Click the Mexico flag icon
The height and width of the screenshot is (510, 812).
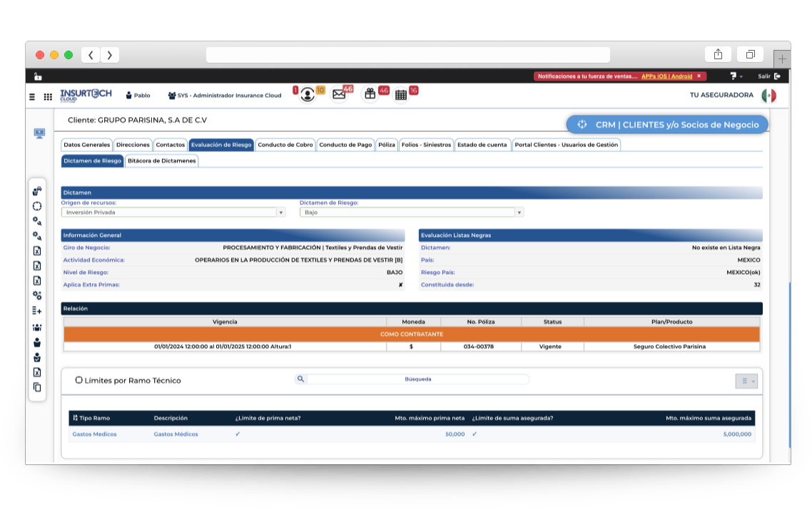[769, 96]
